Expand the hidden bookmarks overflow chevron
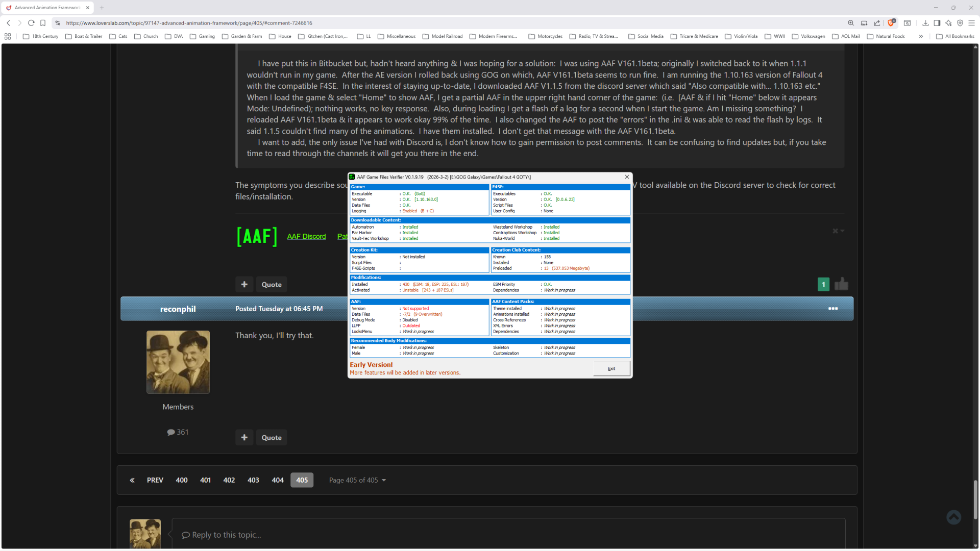 921,36
